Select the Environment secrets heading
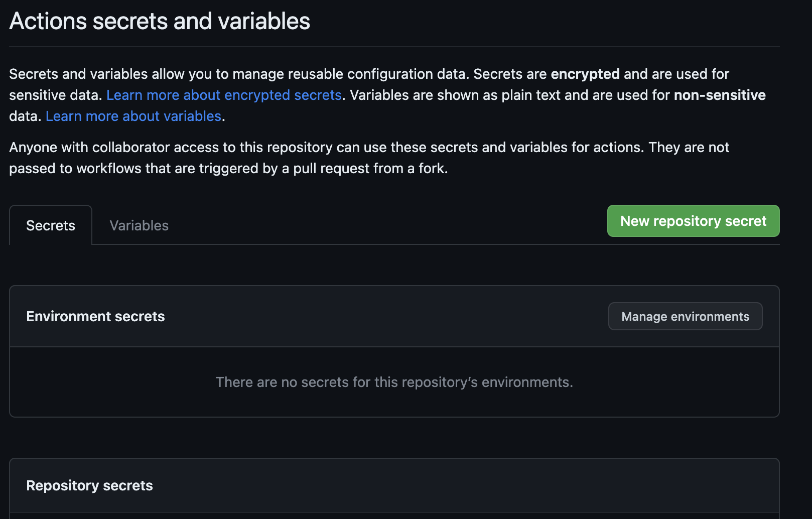The image size is (812, 519). [95, 316]
